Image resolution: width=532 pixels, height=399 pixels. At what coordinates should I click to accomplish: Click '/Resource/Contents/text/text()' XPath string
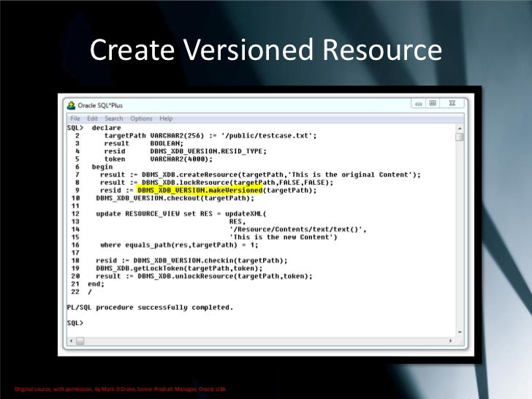click(x=296, y=229)
